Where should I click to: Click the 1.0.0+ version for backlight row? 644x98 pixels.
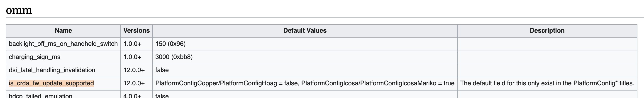132,44
